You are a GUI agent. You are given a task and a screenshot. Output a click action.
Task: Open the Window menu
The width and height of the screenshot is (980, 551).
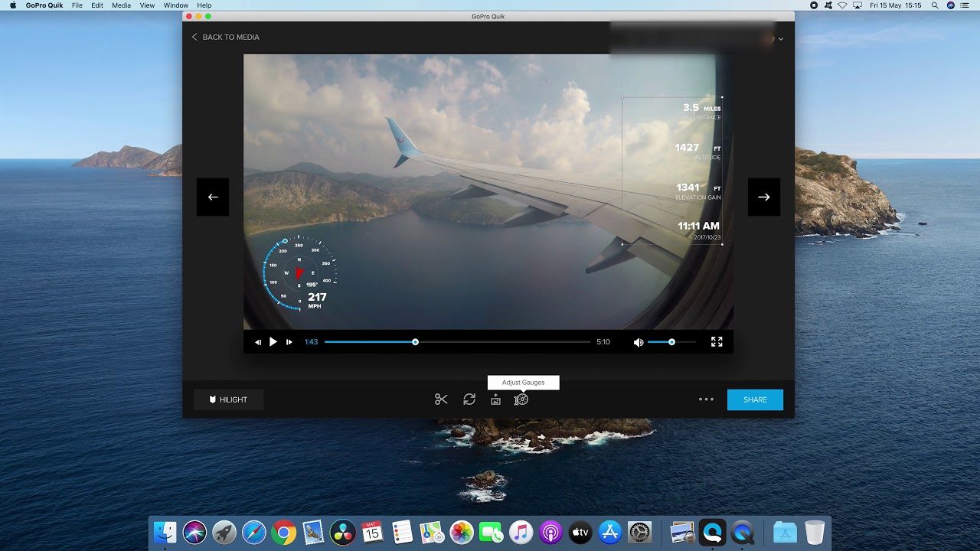click(176, 5)
